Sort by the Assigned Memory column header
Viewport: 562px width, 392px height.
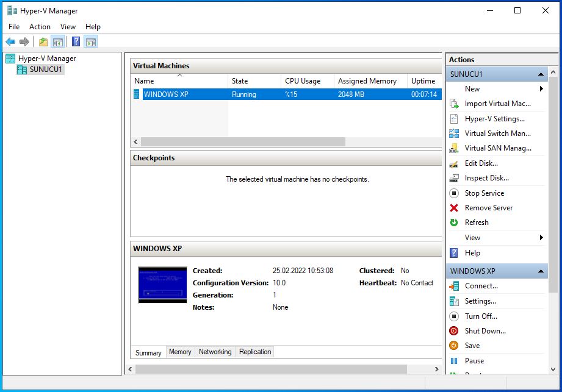370,81
